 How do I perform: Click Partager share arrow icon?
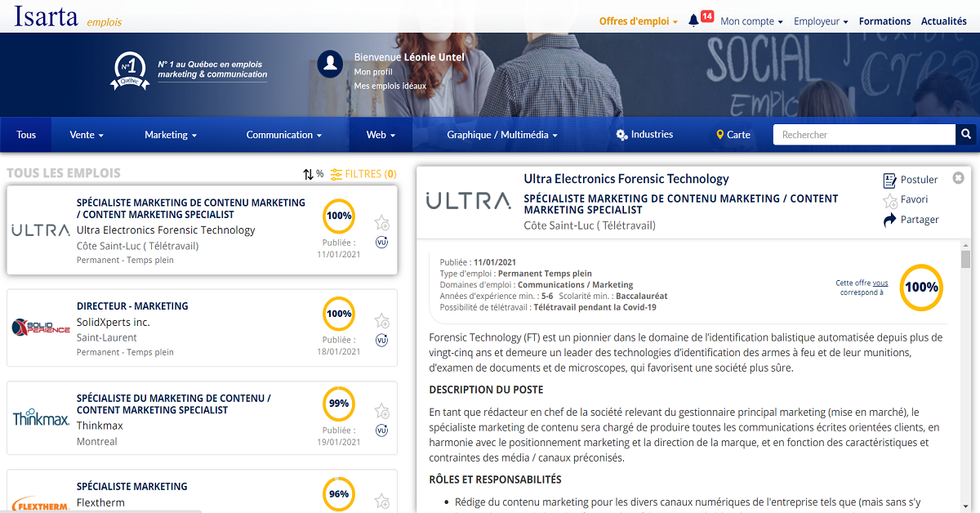890,221
